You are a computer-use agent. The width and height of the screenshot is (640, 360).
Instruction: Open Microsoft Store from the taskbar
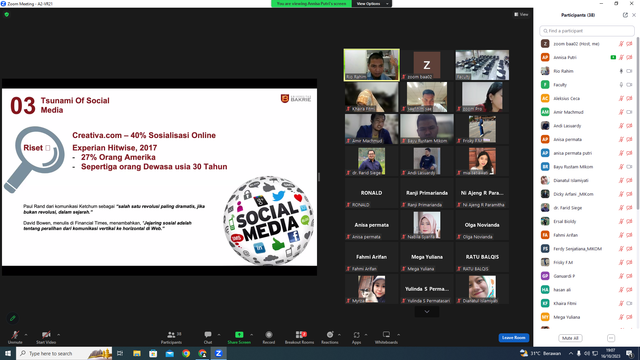tap(153, 353)
